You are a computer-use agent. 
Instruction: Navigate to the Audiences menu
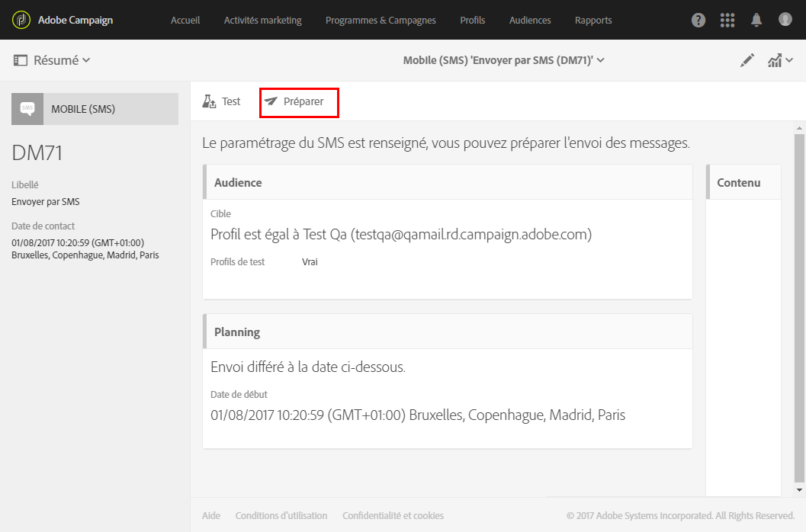coord(530,20)
